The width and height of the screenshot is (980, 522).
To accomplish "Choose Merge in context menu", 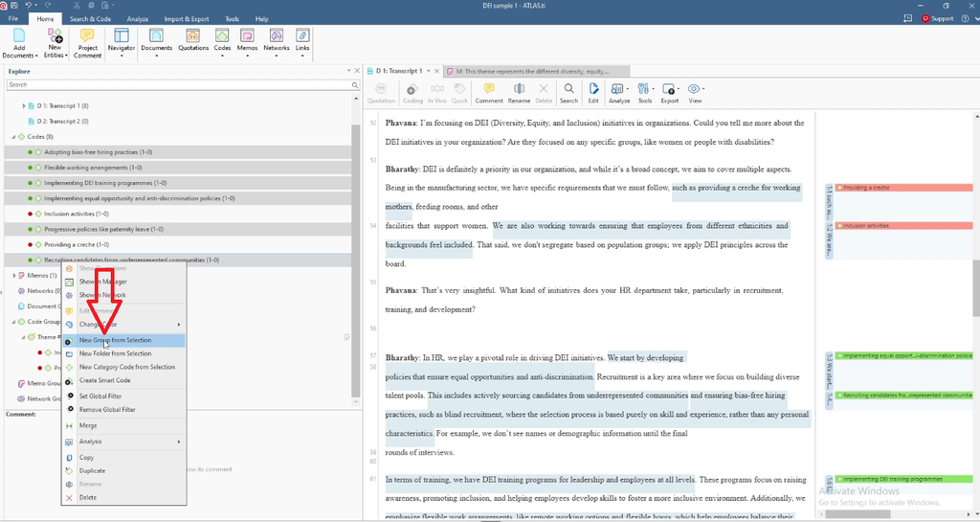I will (x=123, y=425).
